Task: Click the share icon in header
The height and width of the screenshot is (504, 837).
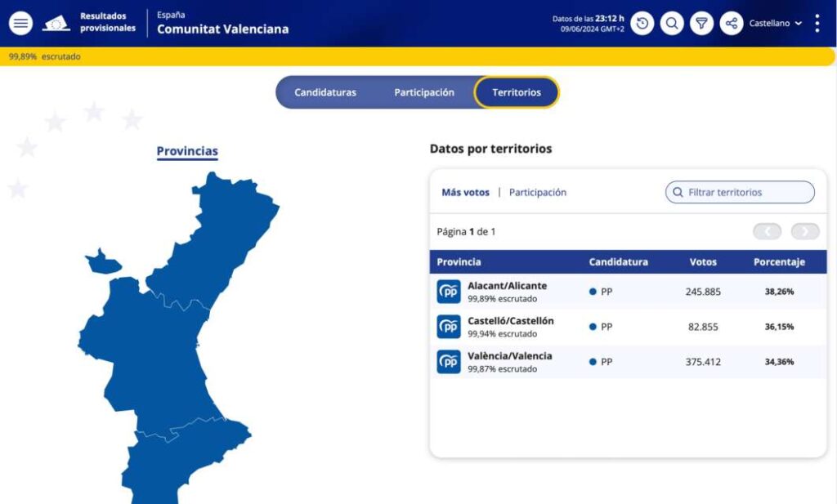Action: pos(731,23)
